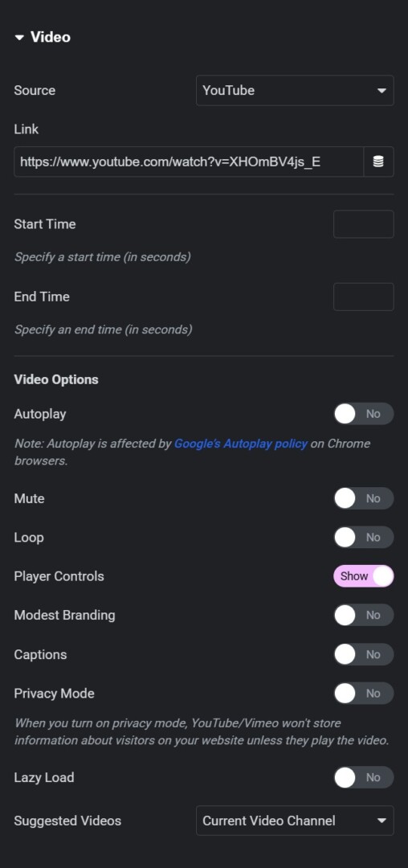Click the End Time input box
Image resolution: width=408 pixels, height=868 pixels.
pos(363,297)
